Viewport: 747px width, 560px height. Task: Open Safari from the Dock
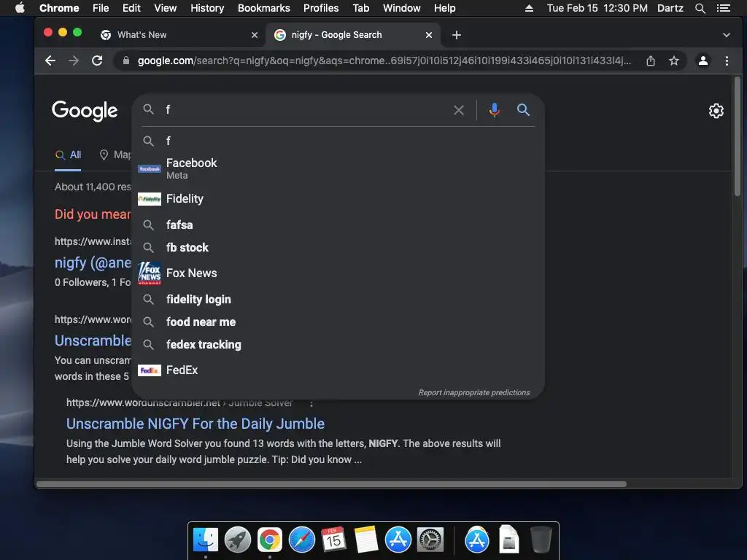point(302,540)
